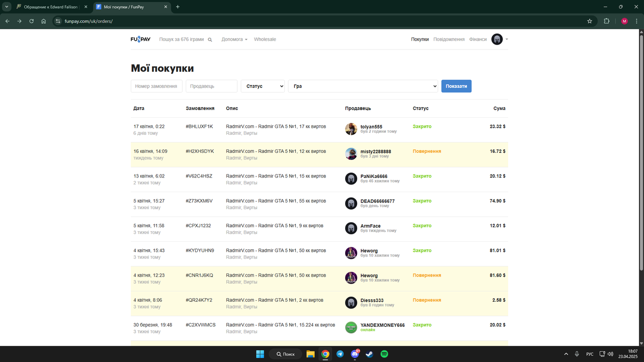This screenshot has height=362, width=644.
Task: Click the Chrome taskbar icon
Action: tap(326, 354)
